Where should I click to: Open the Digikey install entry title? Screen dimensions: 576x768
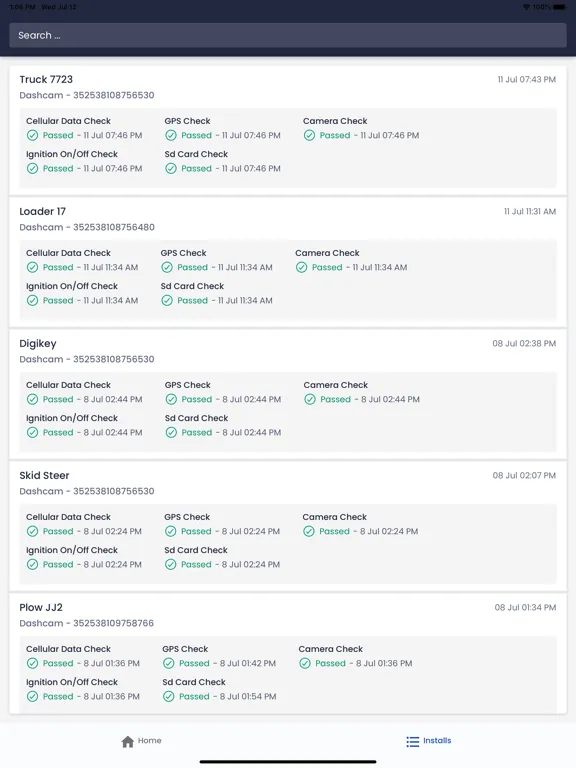(x=38, y=344)
